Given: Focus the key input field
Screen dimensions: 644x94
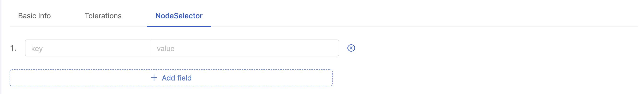Looking at the screenshot, I should [x=88, y=48].
